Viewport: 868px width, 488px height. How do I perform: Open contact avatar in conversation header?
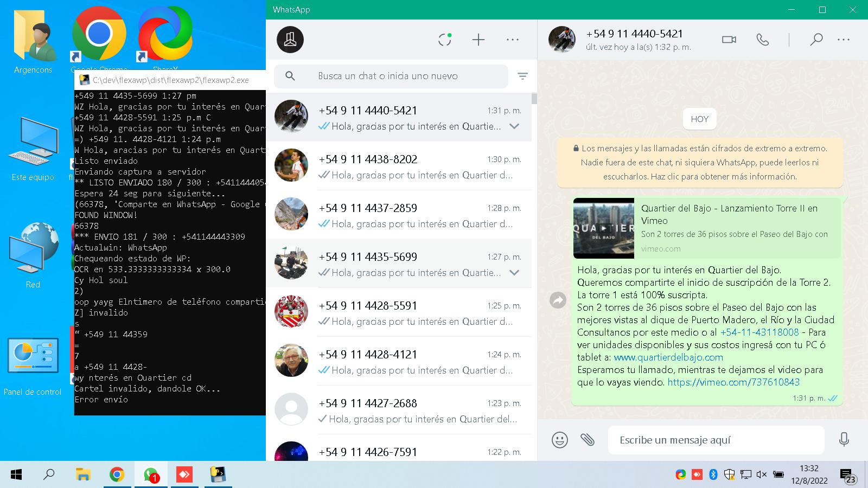pyautogui.click(x=562, y=40)
